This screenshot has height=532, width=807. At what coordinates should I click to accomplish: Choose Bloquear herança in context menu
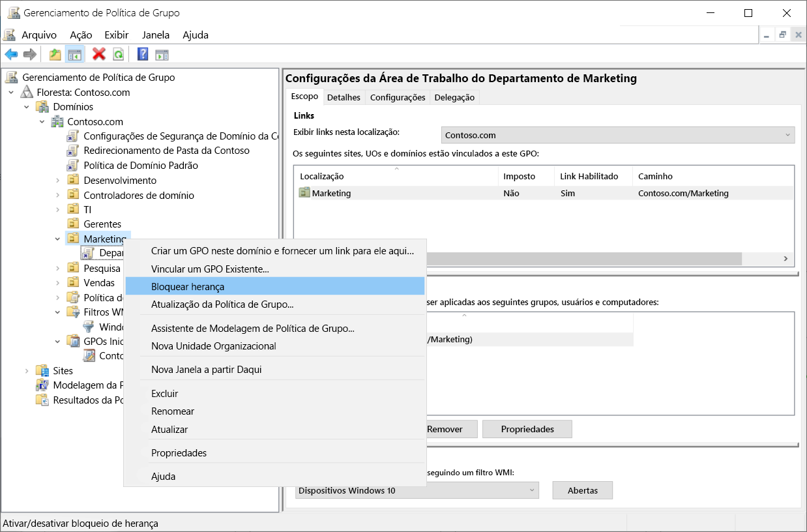(274, 286)
